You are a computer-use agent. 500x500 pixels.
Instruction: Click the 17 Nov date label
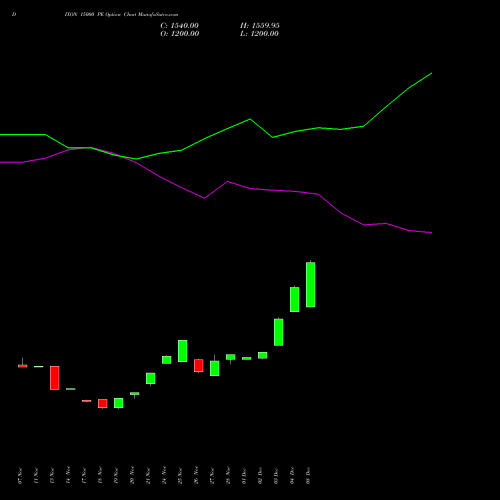(84, 476)
